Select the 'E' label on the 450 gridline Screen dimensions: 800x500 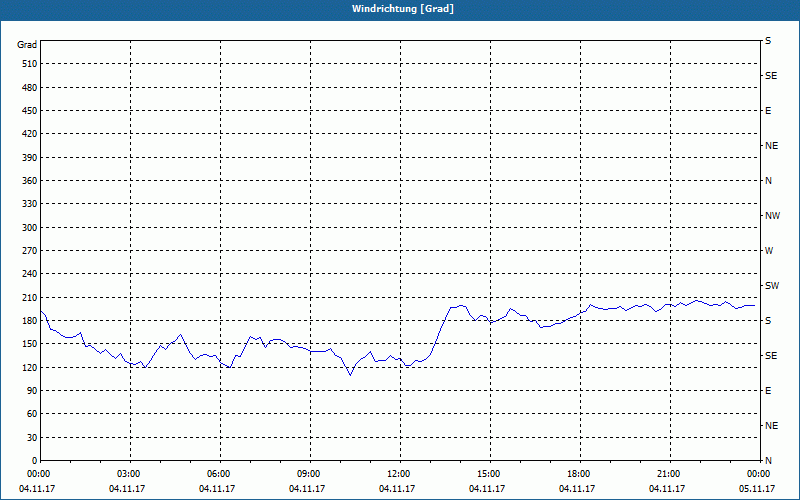(768, 111)
